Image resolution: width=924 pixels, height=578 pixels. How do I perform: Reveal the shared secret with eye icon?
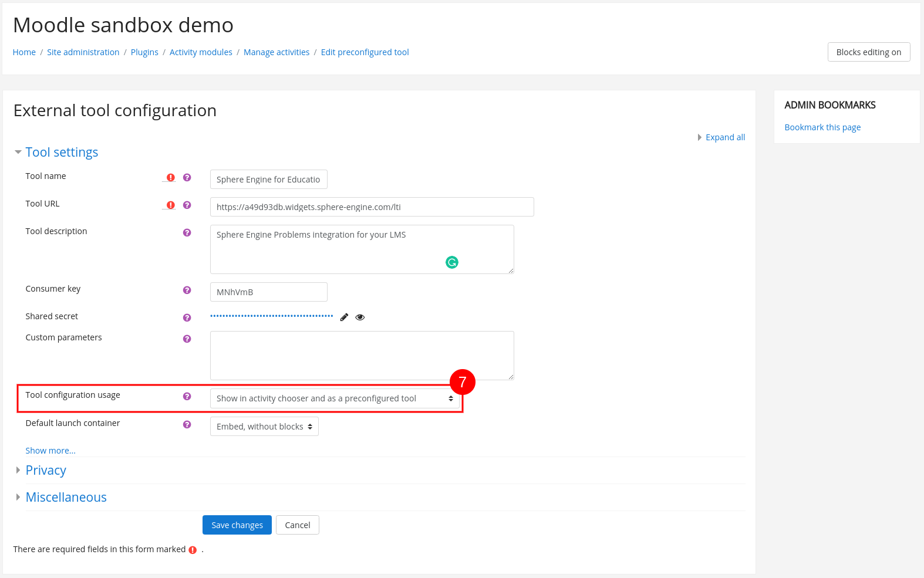pos(360,317)
